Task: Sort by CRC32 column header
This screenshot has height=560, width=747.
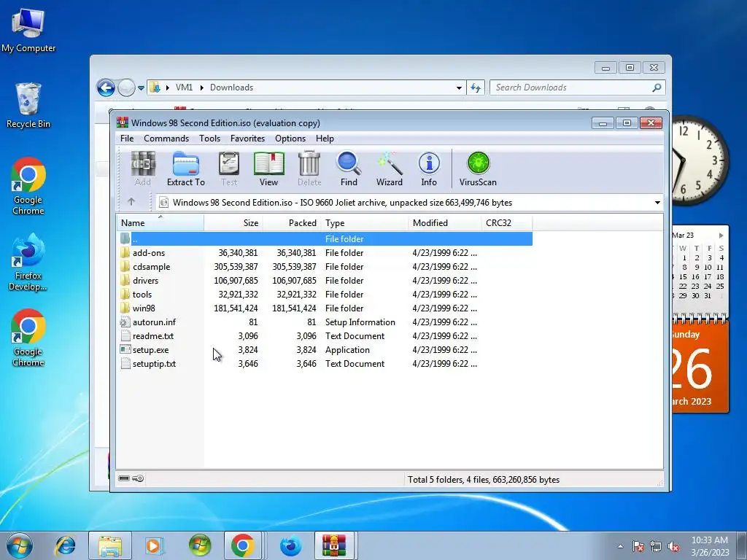Action: point(506,223)
